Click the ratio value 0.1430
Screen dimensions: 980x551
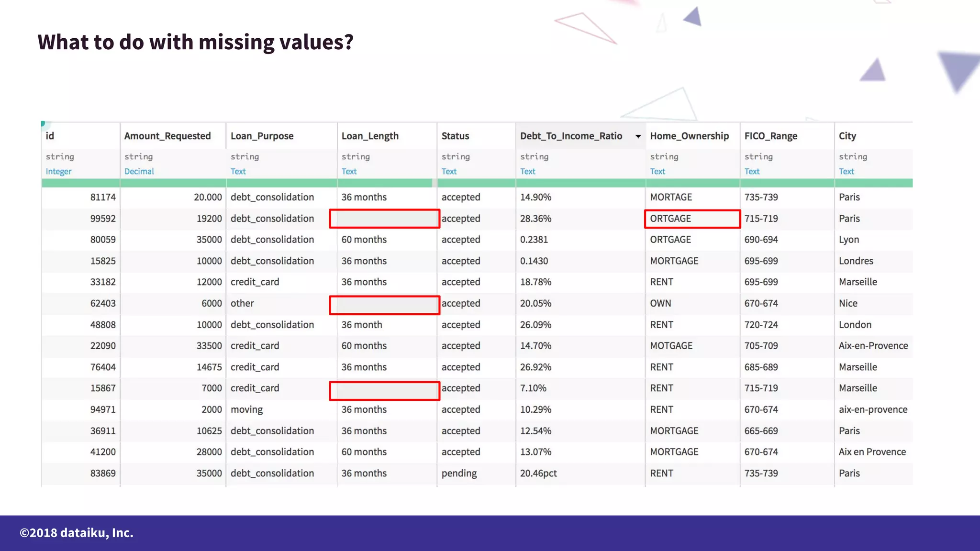[534, 261]
